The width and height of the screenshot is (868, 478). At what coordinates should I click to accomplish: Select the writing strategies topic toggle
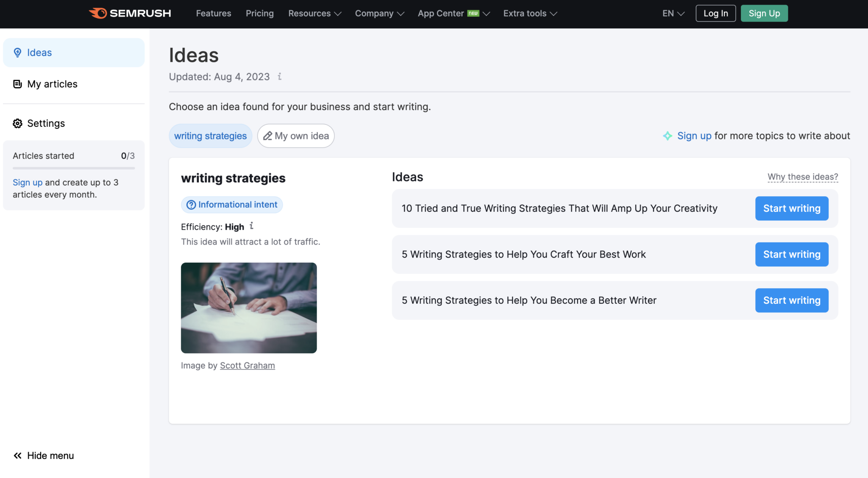coord(210,136)
